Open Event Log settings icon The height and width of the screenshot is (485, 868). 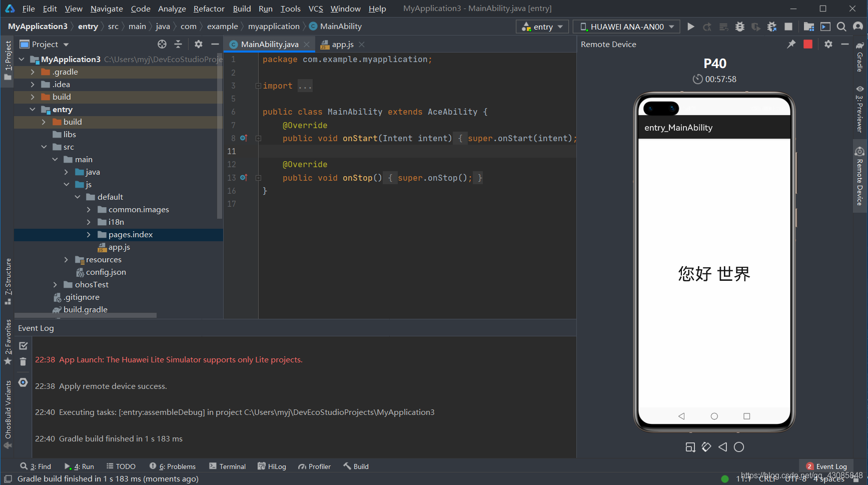(23, 382)
